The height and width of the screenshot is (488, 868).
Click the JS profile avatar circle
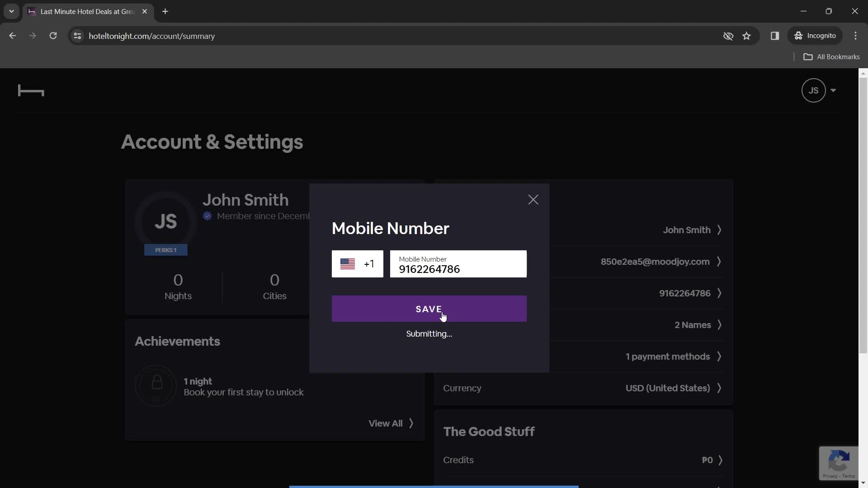165,221
